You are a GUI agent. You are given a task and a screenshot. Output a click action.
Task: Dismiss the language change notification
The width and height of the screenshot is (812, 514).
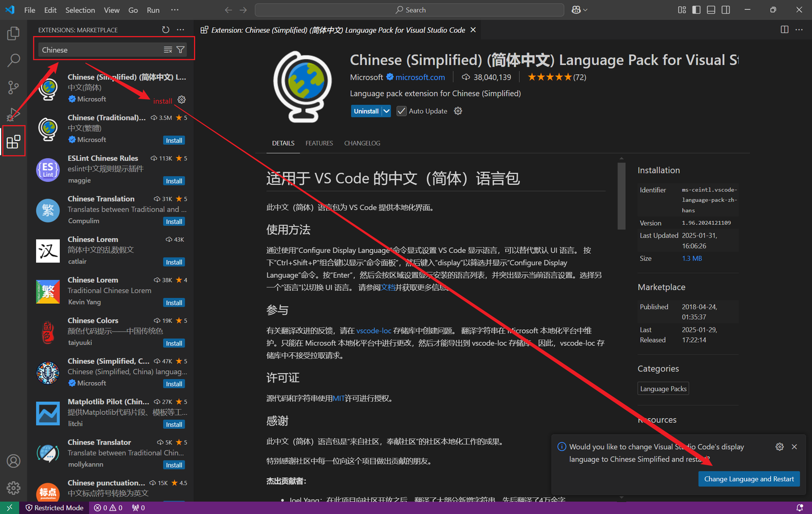pyautogui.click(x=794, y=447)
